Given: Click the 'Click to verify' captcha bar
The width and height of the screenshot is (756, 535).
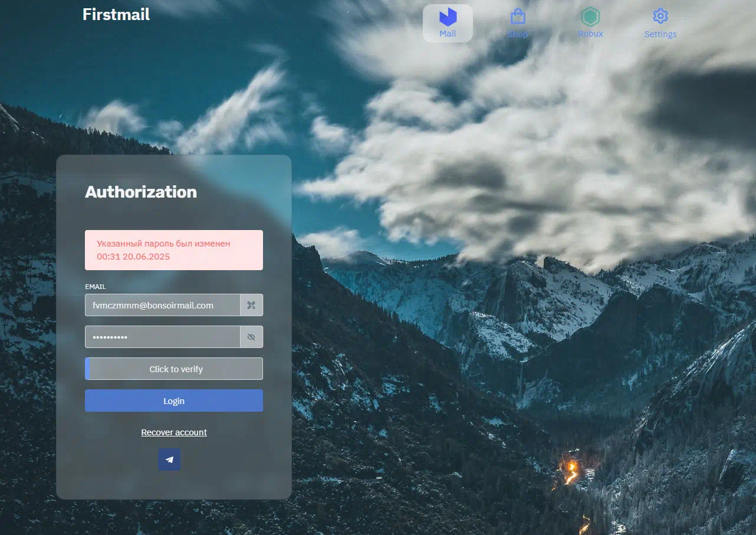Looking at the screenshot, I should pos(174,369).
